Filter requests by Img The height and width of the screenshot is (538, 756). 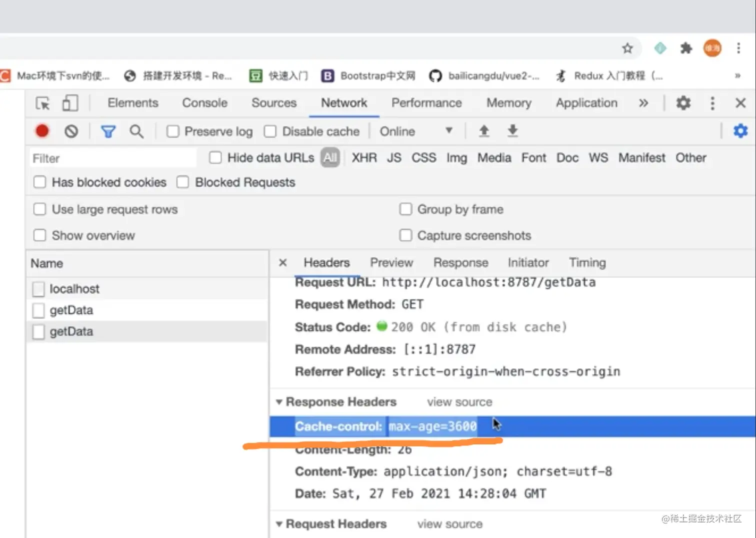click(456, 158)
